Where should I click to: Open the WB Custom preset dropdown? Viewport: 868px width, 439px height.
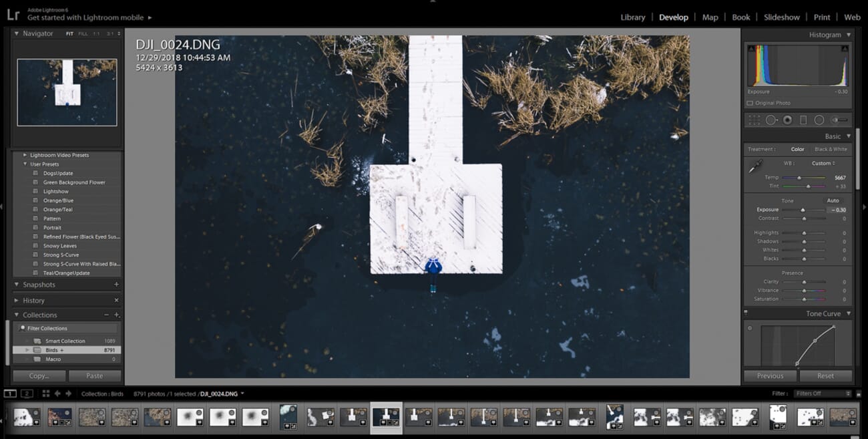coord(823,163)
